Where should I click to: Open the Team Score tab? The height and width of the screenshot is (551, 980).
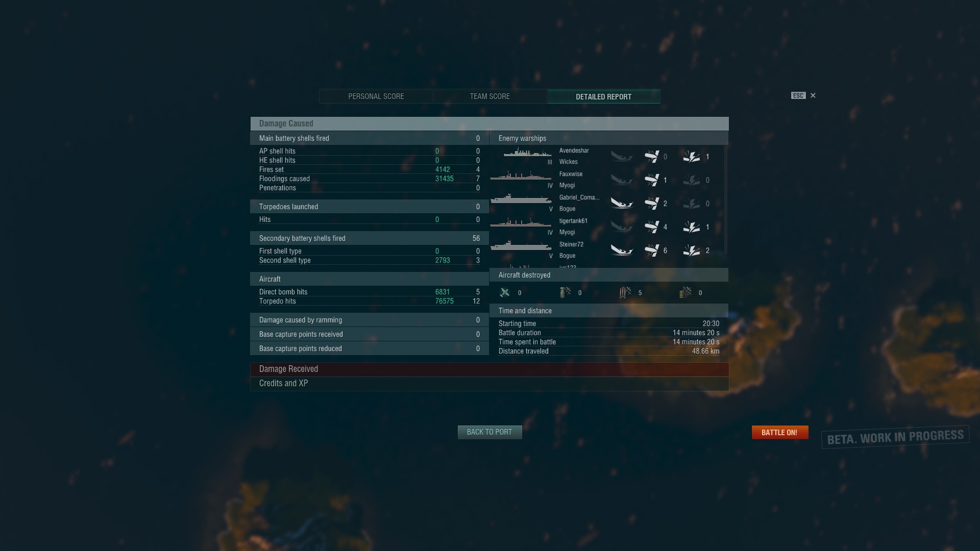[490, 96]
